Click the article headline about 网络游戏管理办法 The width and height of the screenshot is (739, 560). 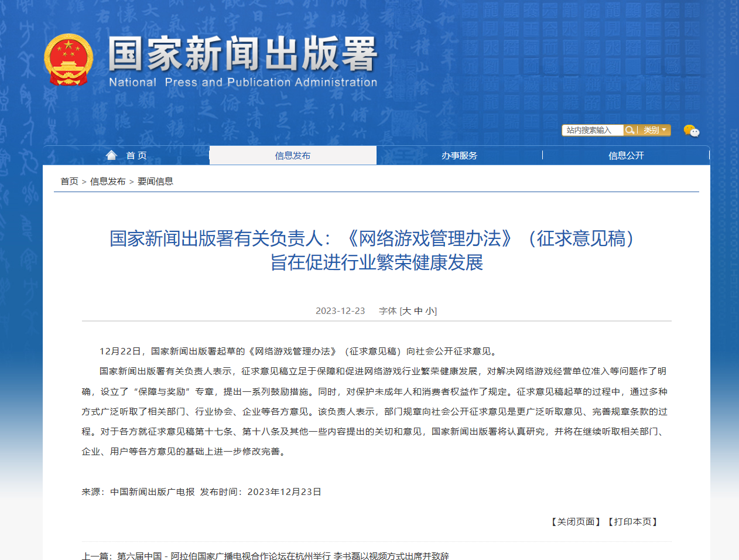click(375, 250)
